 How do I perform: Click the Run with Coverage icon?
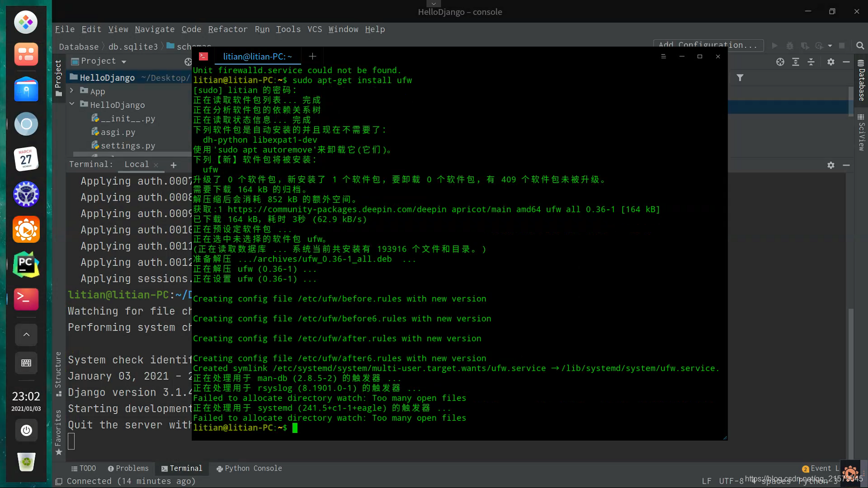point(805,45)
